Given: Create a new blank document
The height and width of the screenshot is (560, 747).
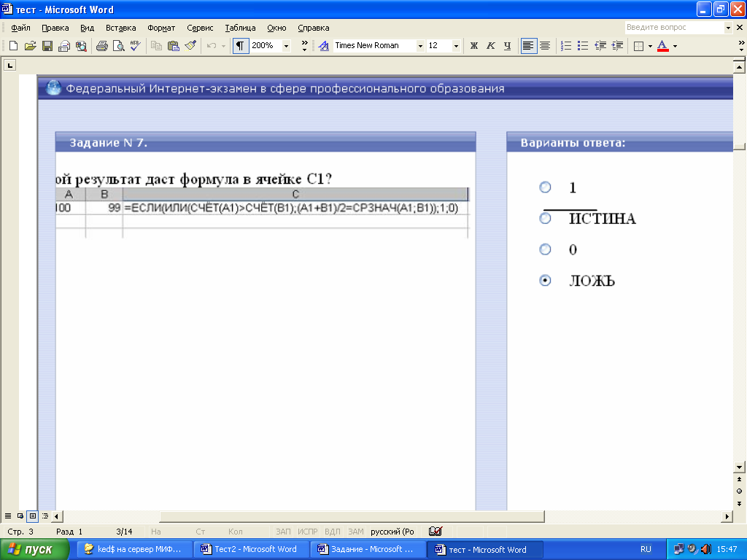Looking at the screenshot, I should point(13,46).
